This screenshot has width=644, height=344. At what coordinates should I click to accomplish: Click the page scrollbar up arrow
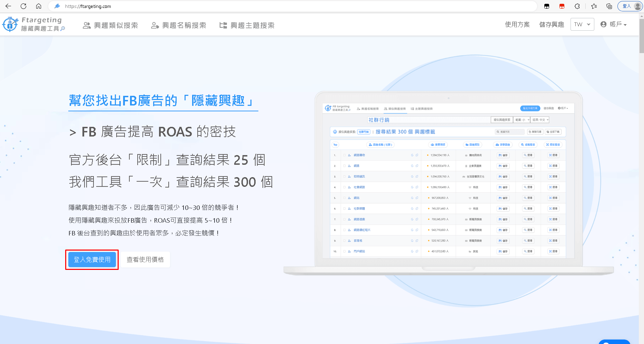[641, 16]
